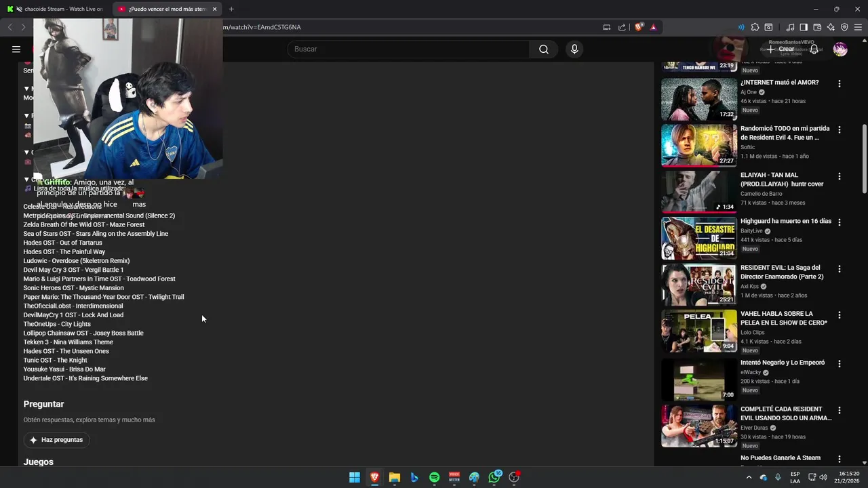
Task: Click Tekken 3 - Nina Williams Theme line
Action: tap(68, 342)
